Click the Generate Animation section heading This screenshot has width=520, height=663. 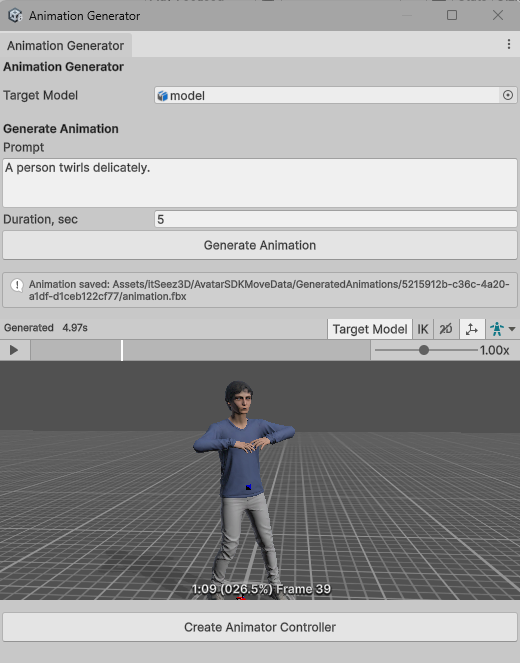pyautogui.click(x=61, y=129)
